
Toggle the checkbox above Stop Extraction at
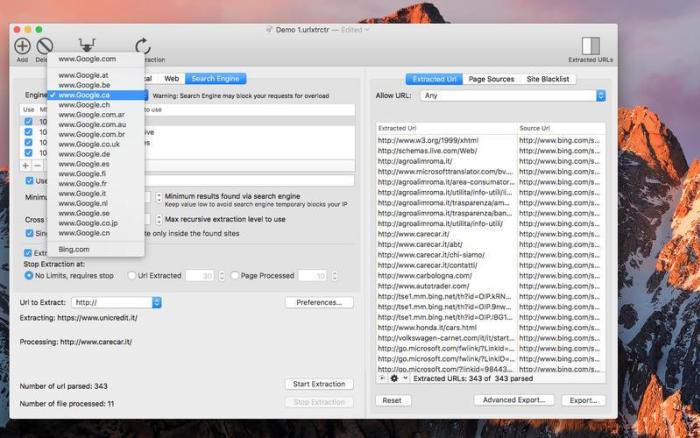[28, 253]
